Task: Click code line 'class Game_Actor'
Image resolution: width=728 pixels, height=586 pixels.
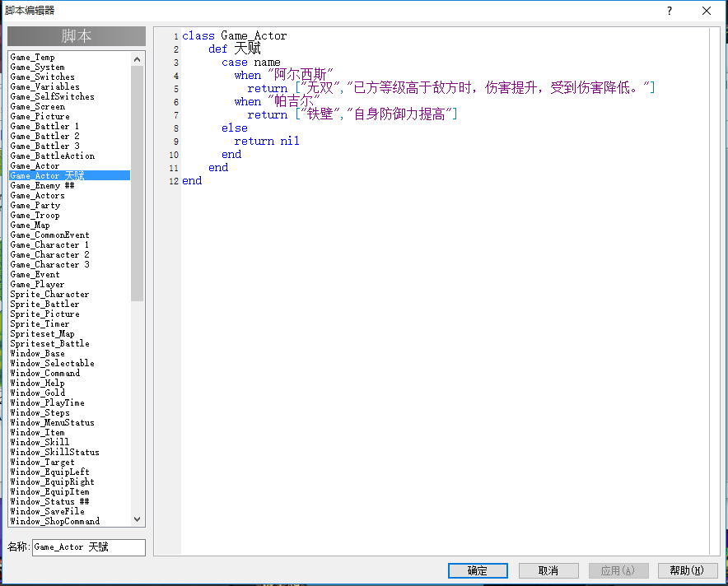Action: tap(235, 35)
